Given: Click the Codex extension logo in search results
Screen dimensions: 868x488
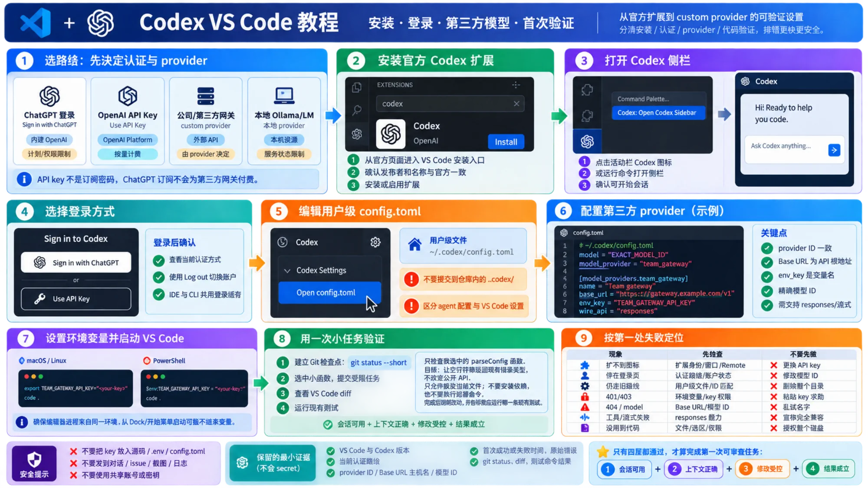Looking at the screenshot, I should point(391,134).
